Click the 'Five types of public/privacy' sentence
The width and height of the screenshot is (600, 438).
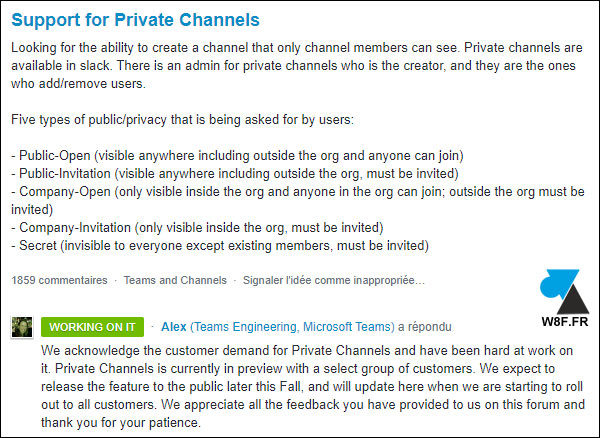[x=183, y=120]
